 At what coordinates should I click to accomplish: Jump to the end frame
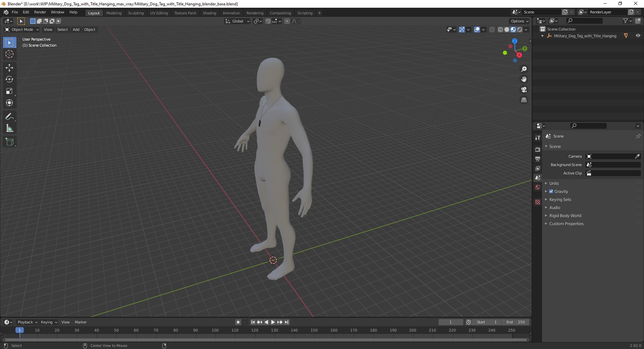pos(286,322)
